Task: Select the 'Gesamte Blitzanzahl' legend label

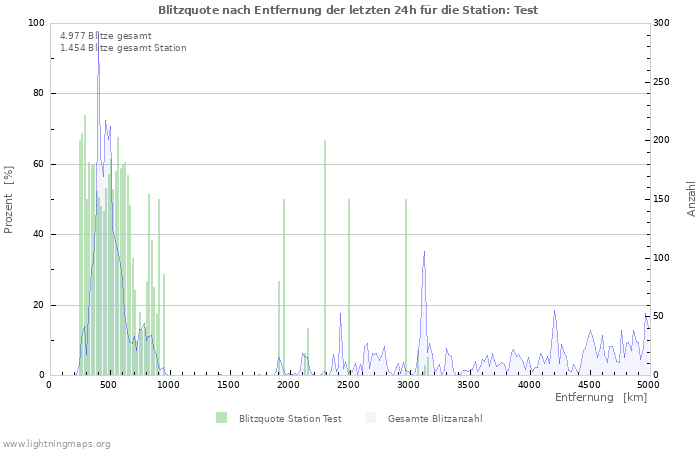Action: point(435,419)
